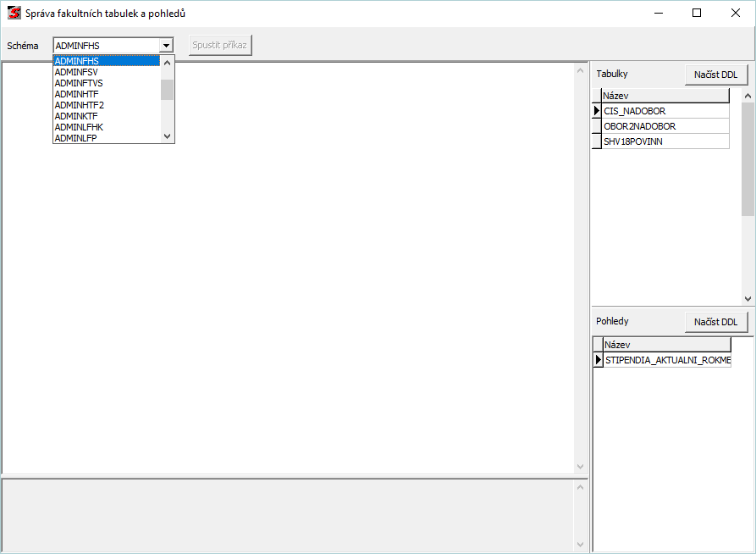Select ADMINKTF schema entry

point(76,116)
